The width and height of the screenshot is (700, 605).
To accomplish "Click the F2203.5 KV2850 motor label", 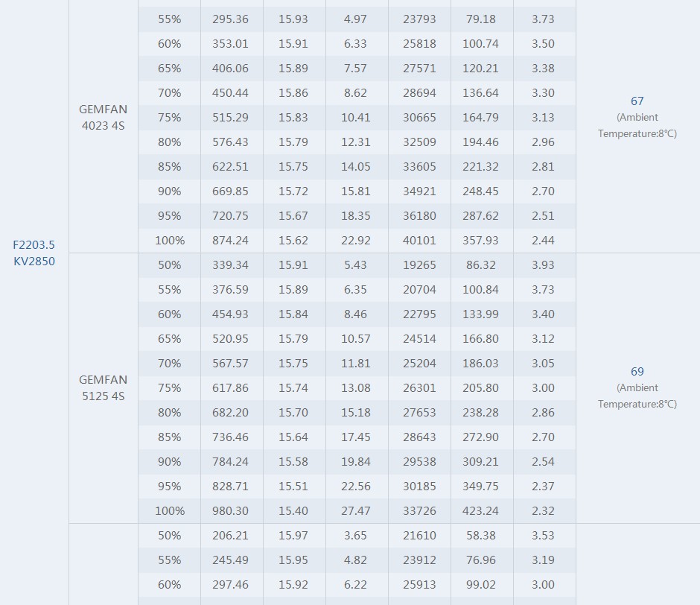I will click(x=34, y=253).
